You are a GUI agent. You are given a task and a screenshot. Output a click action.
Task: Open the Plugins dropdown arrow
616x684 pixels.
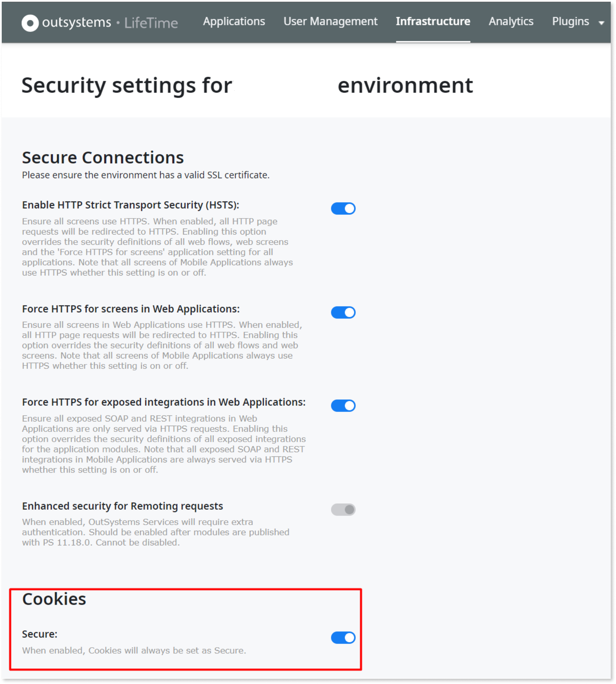click(602, 23)
